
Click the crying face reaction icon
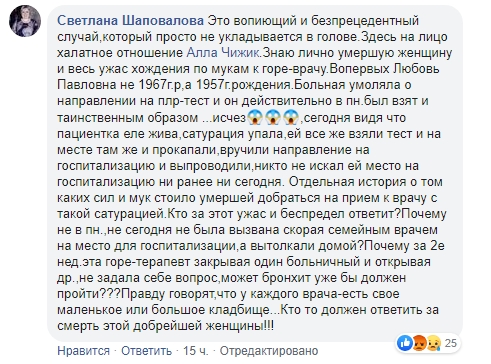click(x=433, y=343)
